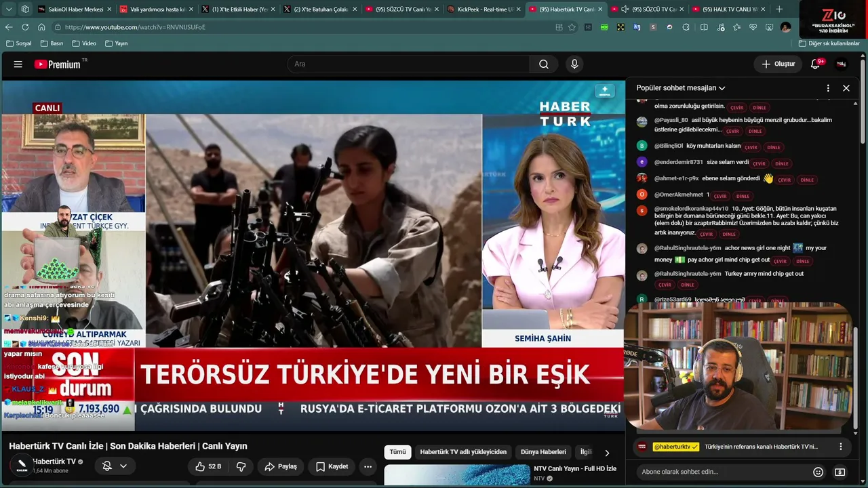Expand Popüler sohbet mesajları chat mode dropdown

click(681, 88)
